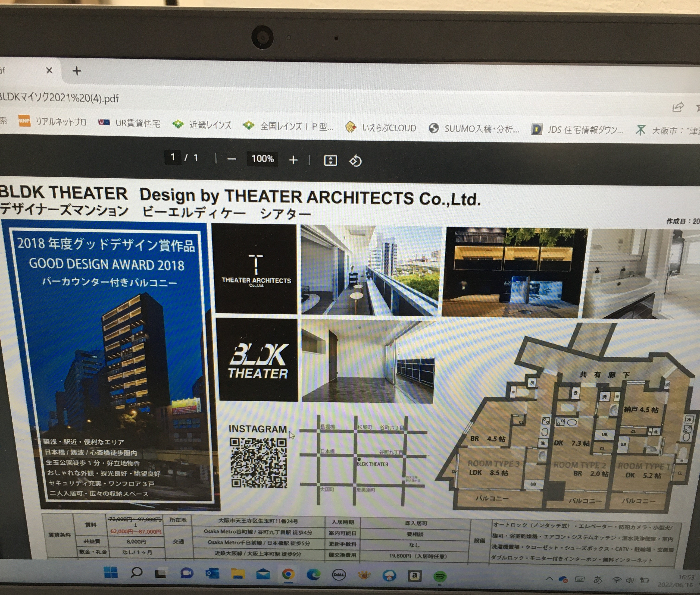Click the '納戸 4.5 帖' floor plan text

coord(641,410)
